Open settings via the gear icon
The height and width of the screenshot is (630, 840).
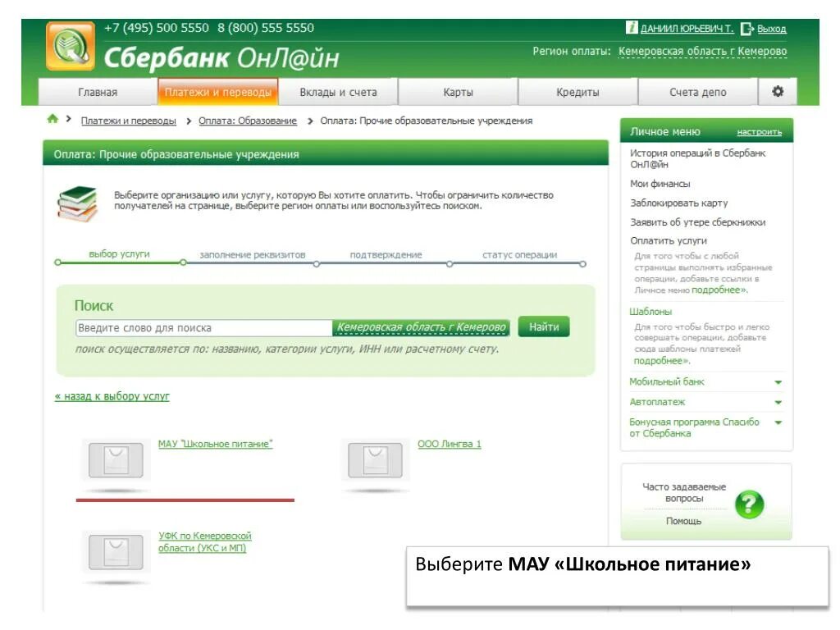[778, 91]
